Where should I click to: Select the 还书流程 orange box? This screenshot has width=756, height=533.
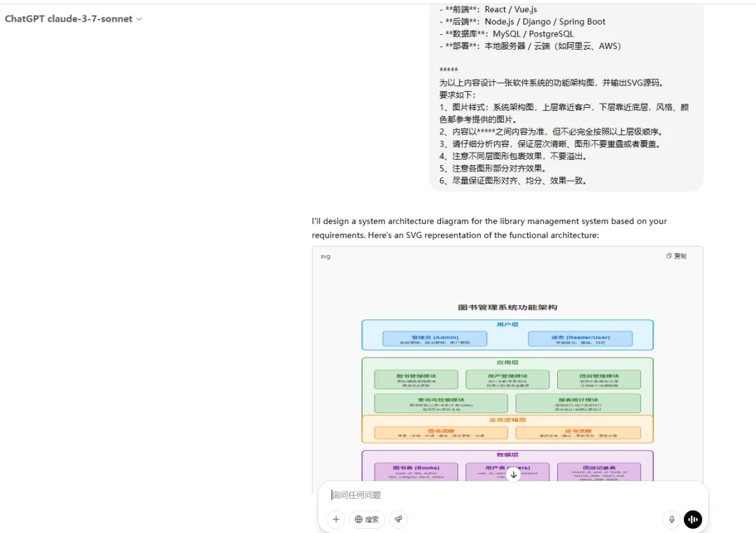coord(578,433)
